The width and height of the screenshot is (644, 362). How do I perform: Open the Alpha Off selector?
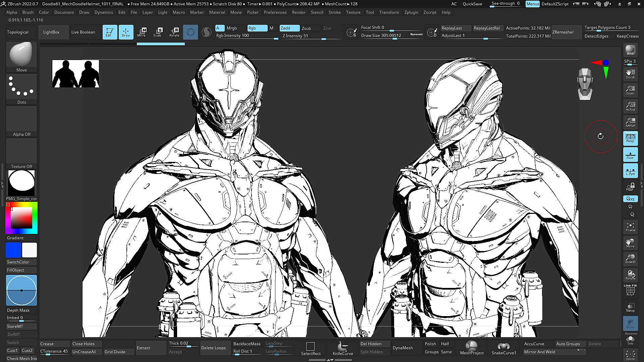pyautogui.click(x=21, y=121)
